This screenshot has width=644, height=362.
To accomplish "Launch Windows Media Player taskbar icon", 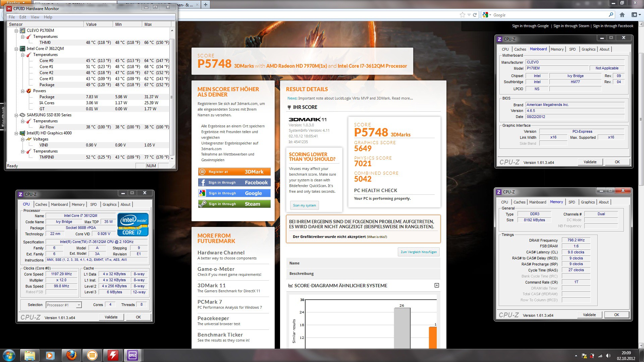I will (x=50, y=355).
